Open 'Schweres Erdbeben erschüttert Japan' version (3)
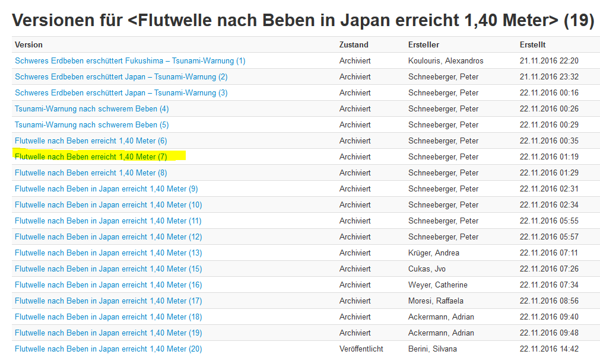The image size is (600, 364). (x=121, y=93)
